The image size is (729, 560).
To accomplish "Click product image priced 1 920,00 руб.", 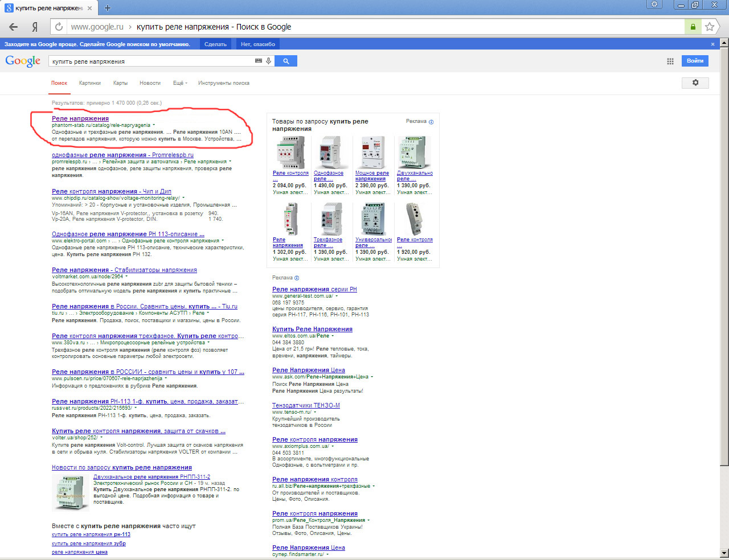I will 415,219.
